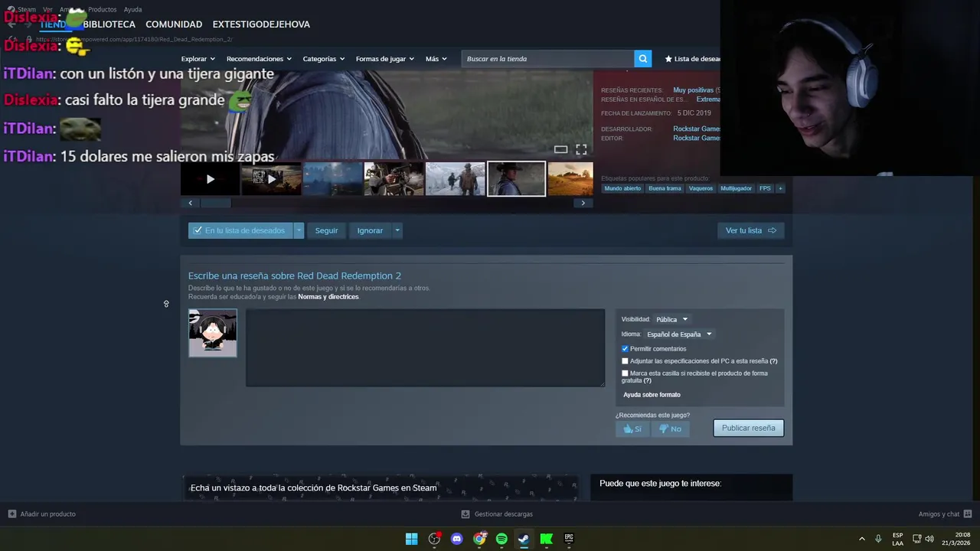Click the microphone tray icon
980x551 pixels.
[878, 539]
